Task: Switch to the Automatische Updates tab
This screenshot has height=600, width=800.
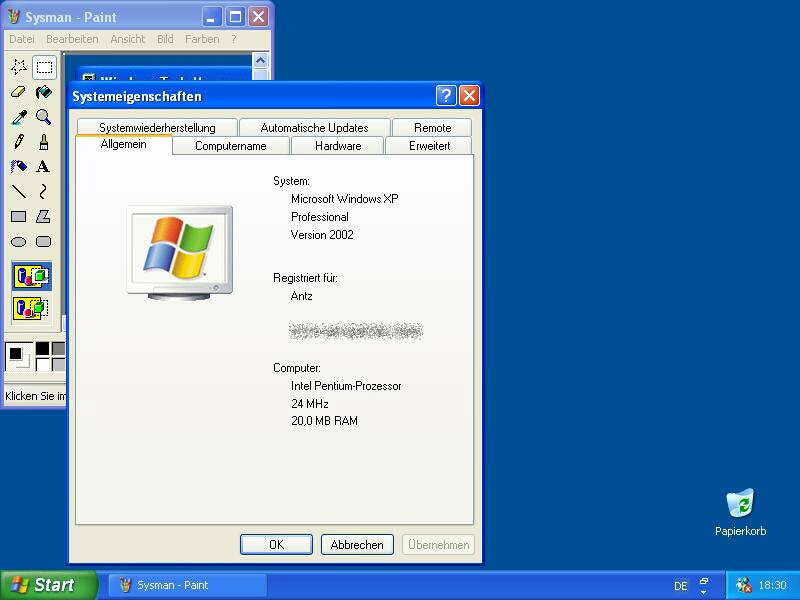Action: point(314,128)
